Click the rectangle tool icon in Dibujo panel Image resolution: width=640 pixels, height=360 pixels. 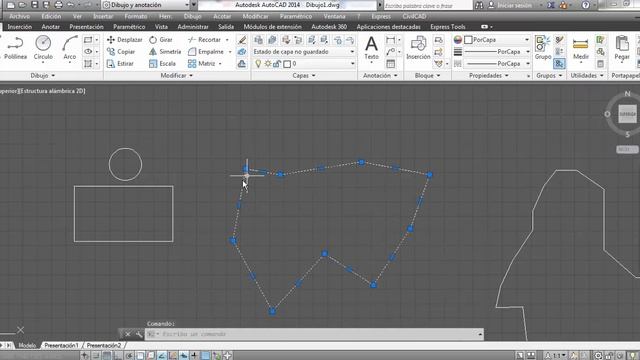[x=88, y=40]
